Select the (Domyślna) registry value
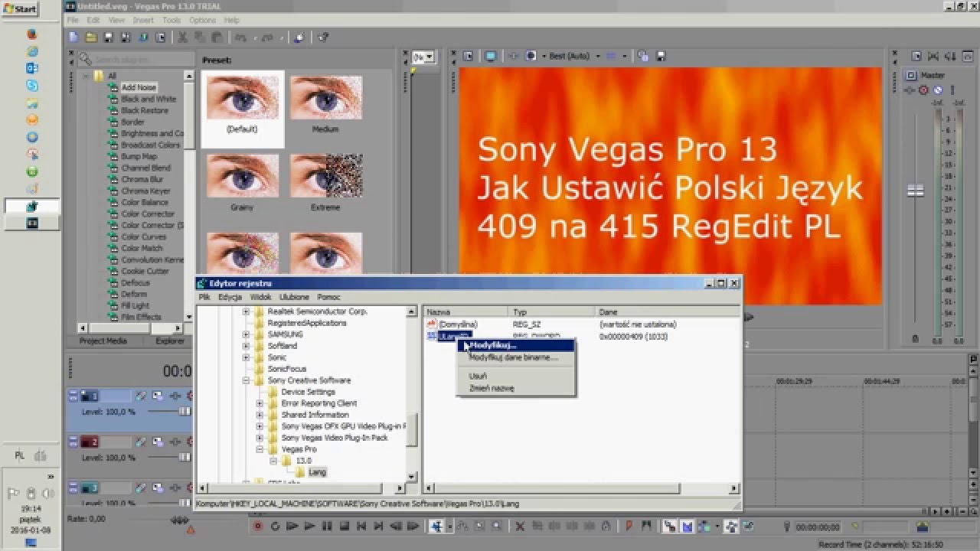Screen dimensions: 980x551 point(458,324)
